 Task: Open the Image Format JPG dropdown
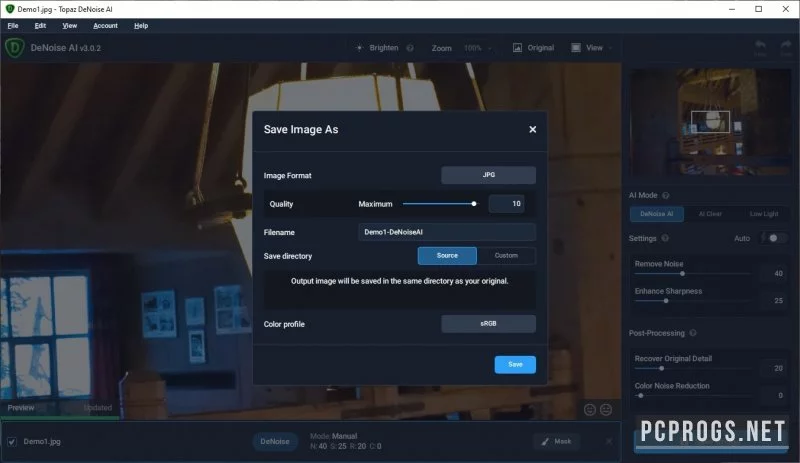pos(488,175)
